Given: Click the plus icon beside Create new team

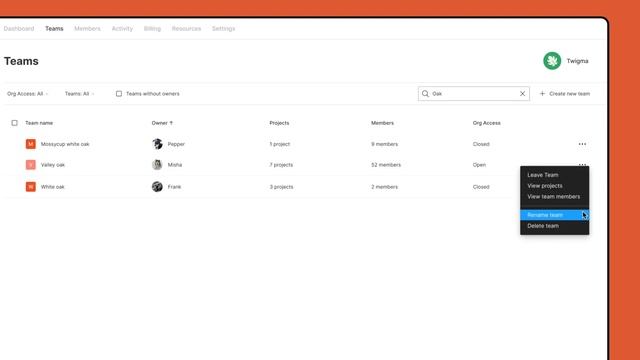Looking at the screenshot, I should coord(542,93).
